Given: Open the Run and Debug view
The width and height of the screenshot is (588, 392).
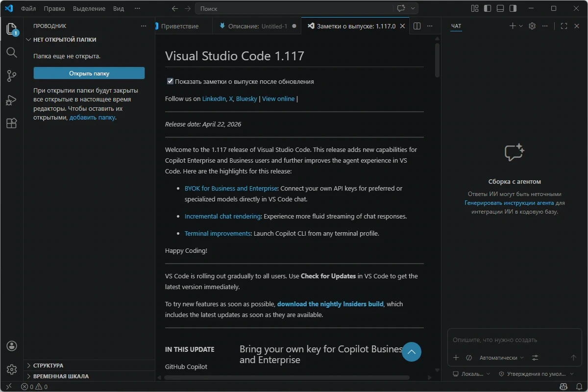Looking at the screenshot, I should [x=12, y=100].
